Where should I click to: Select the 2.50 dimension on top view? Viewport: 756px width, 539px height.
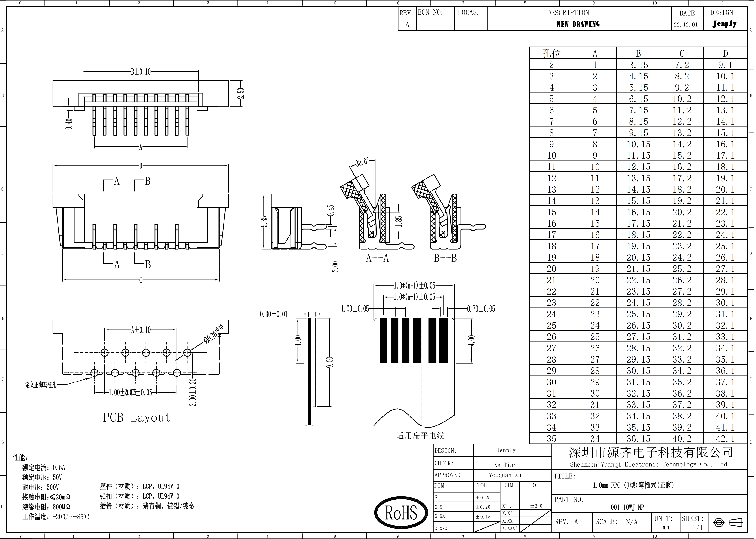point(241,93)
